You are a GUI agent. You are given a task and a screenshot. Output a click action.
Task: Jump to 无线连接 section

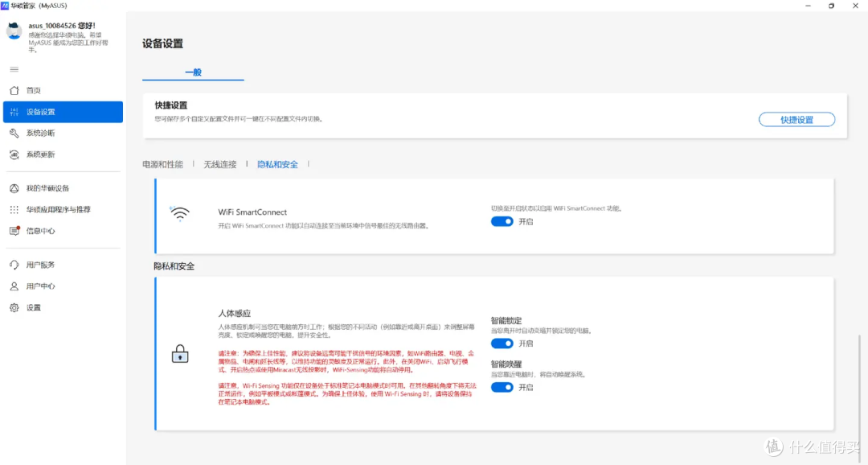219,165
